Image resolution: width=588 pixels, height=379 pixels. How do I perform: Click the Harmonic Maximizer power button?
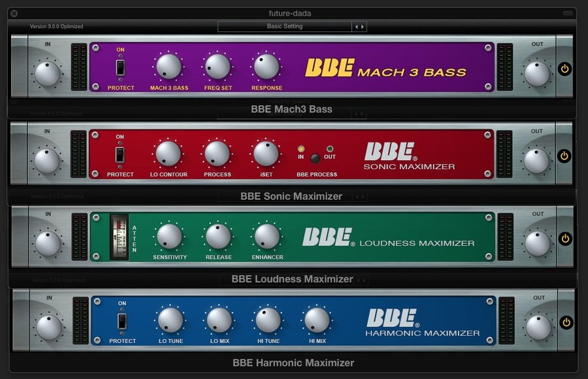click(566, 322)
